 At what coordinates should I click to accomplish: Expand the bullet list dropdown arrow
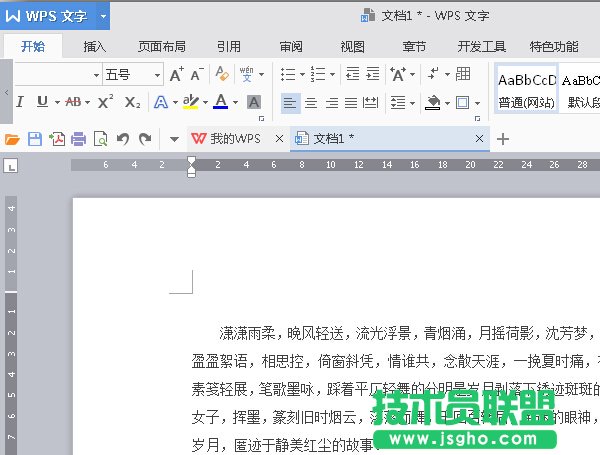tap(303, 75)
